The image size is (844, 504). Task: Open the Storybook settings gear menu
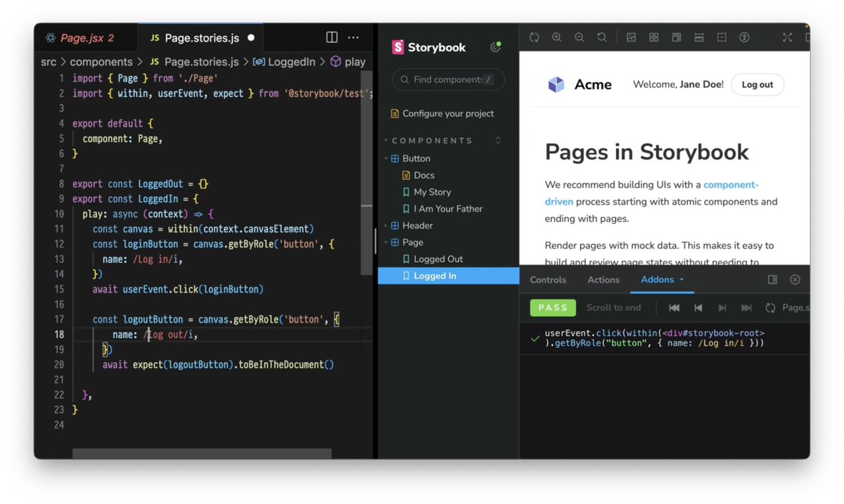pos(496,47)
